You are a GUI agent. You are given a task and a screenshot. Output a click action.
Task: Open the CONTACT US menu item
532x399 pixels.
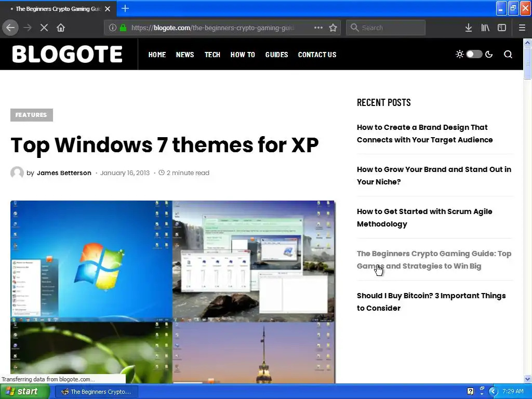pos(317,55)
